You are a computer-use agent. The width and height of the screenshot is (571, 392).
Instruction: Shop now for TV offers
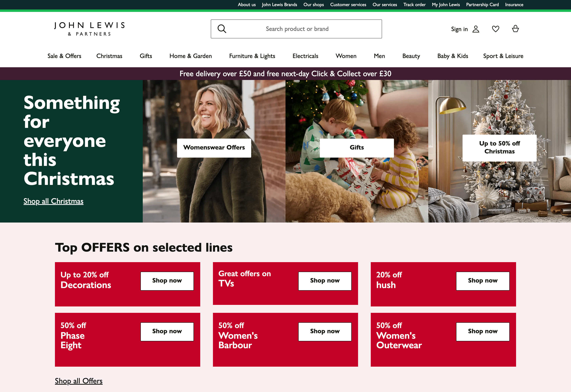click(x=325, y=281)
